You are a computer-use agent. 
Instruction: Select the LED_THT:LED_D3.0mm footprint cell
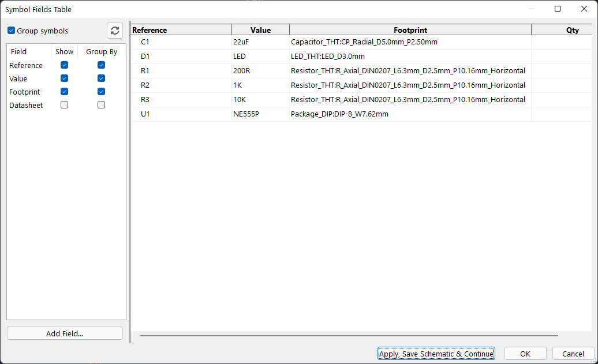click(410, 57)
